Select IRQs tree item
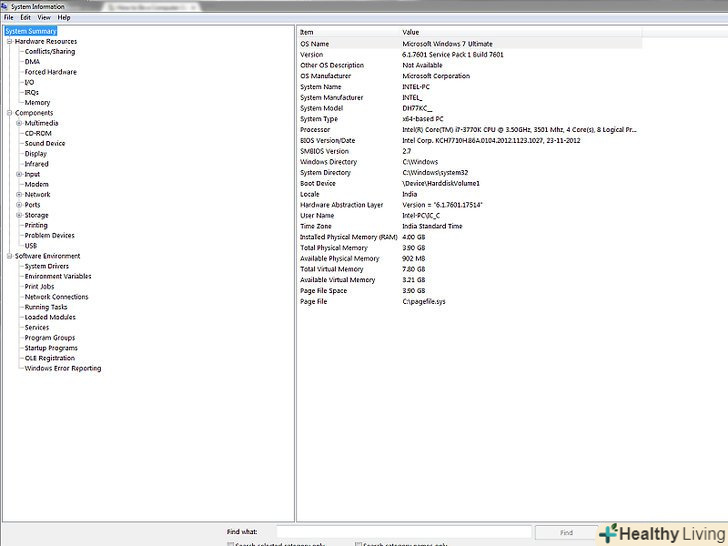Screen dimensions: 728x546 32,92
